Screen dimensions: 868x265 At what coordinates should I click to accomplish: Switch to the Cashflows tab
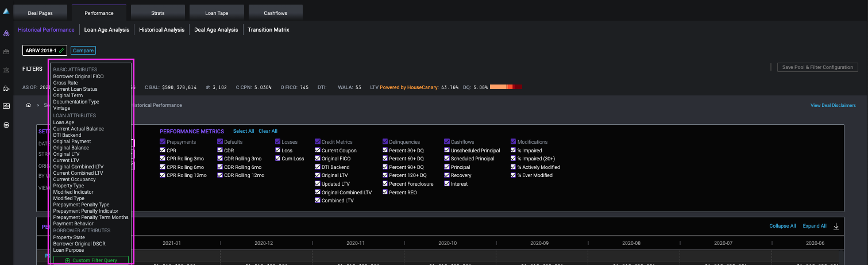tap(275, 13)
